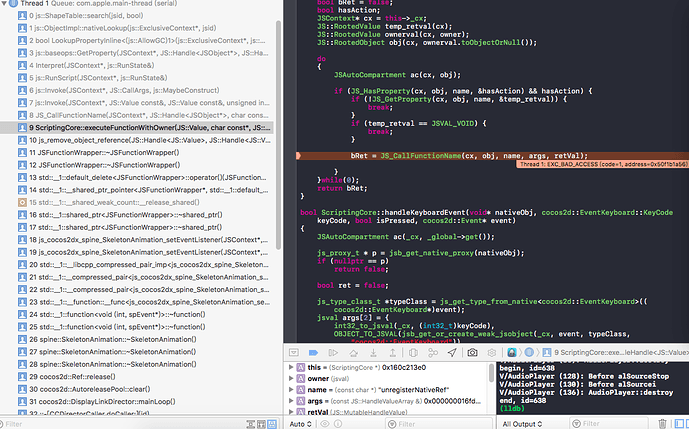Toggle middle stack frame filter icon
This screenshot has width=689, height=429.
[261, 424]
